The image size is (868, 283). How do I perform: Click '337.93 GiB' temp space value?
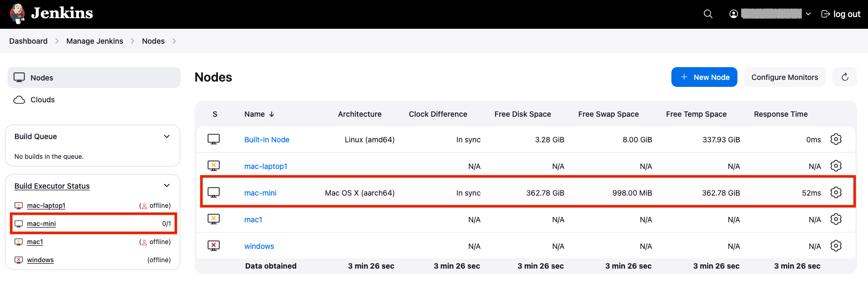[x=721, y=140]
